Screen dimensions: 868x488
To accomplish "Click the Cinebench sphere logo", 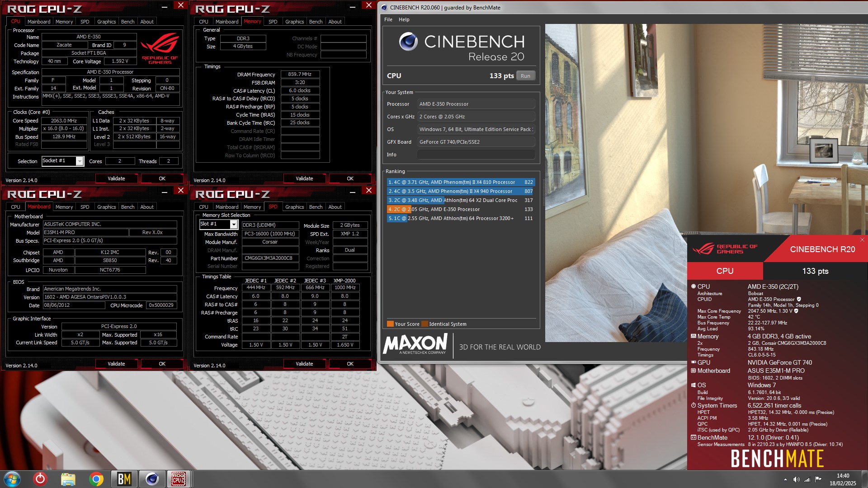I will tap(408, 42).
